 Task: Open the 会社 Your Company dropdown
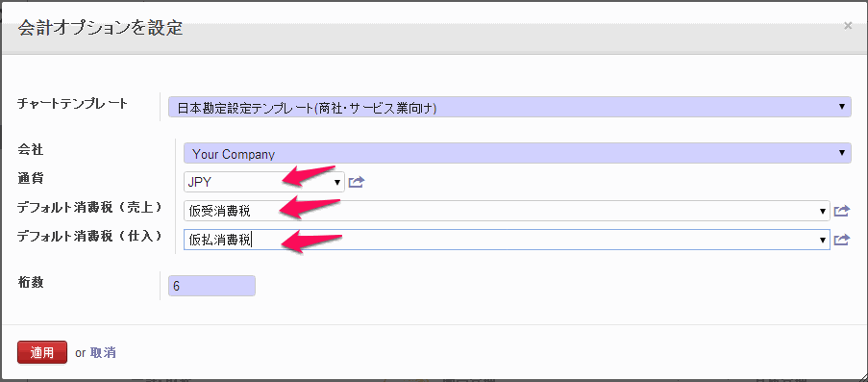(517, 152)
